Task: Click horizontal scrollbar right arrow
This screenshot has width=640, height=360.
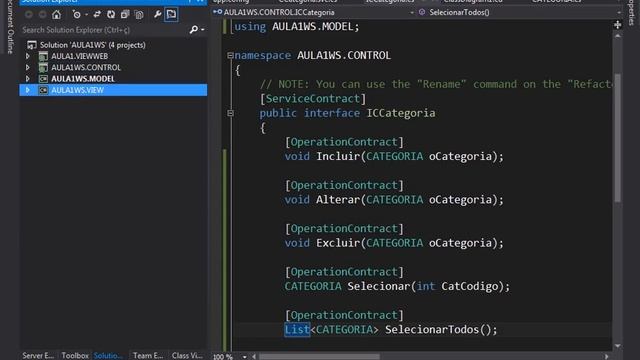Action: [x=607, y=356]
